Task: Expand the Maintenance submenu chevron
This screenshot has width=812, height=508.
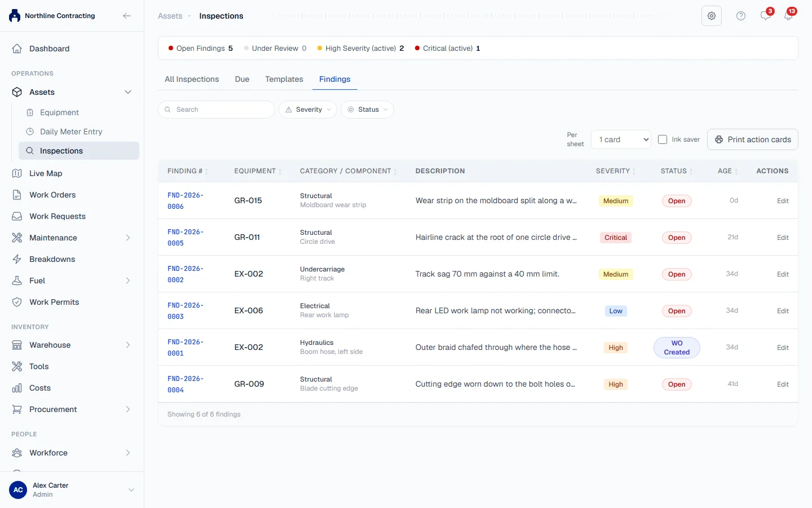Action: [x=128, y=238]
